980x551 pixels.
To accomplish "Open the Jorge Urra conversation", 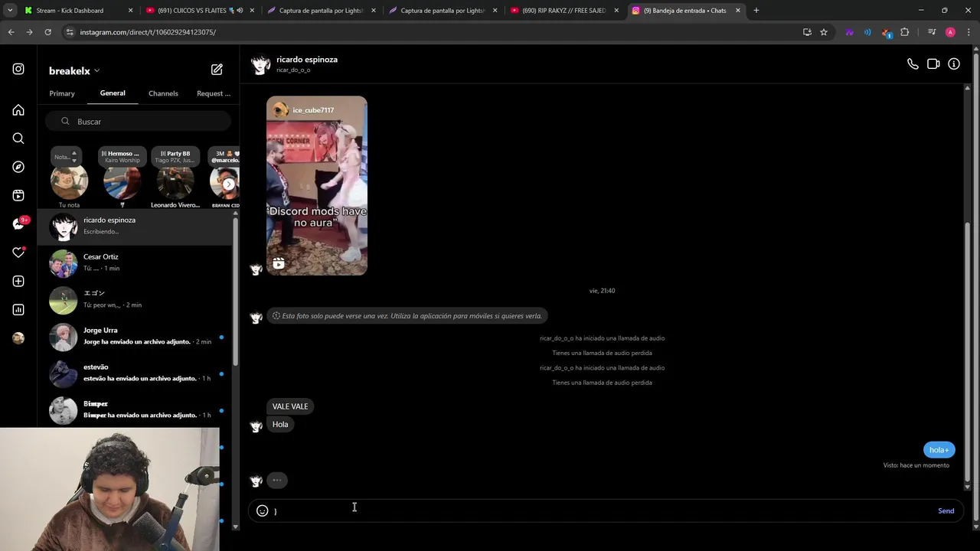I will (136, 337).
